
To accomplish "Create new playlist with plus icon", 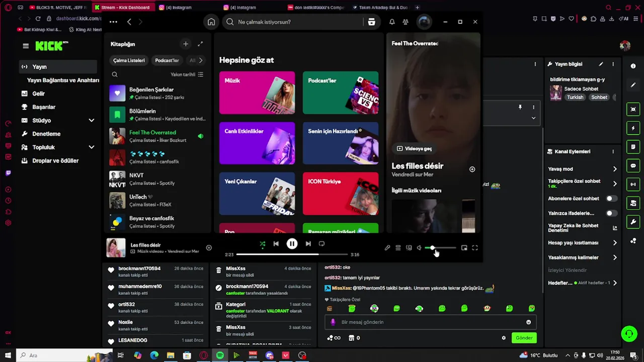I will (x=186, y=44).
